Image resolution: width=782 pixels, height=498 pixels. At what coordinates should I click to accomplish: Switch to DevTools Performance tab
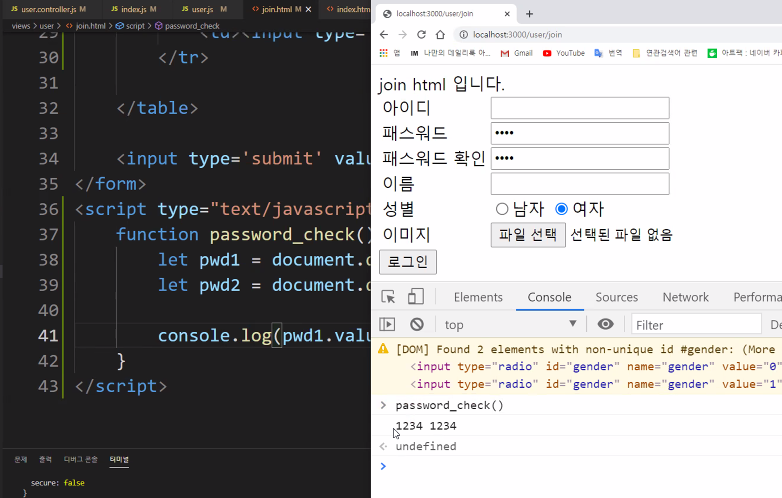pyautogui.click(x=757, y=297)
